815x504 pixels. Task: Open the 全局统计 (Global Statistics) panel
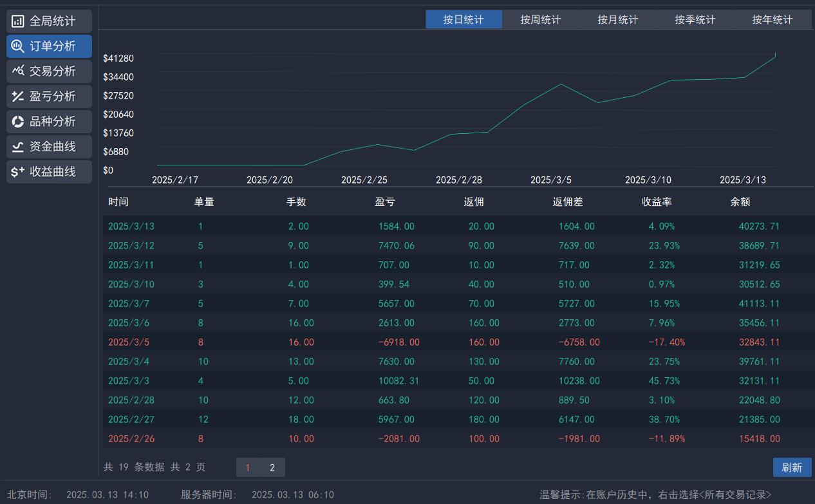pos(49,21)
